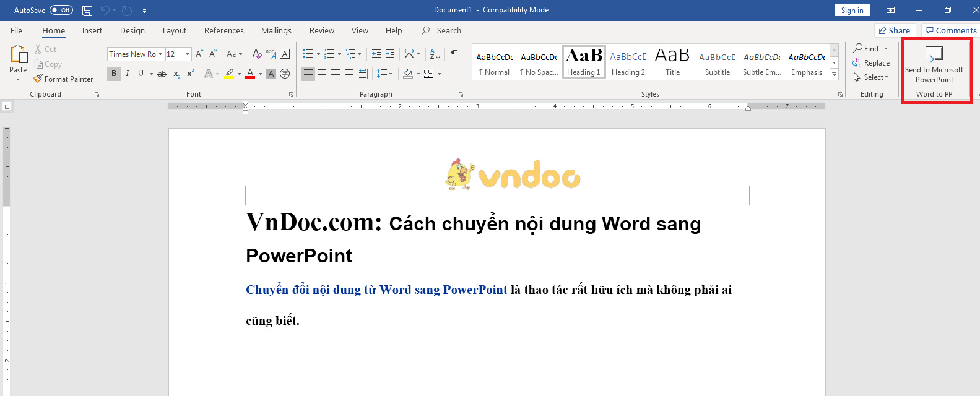Expand the Styles gallery more arrow
The width and height of the screenshot is (980, 396).
coord(834,75)
